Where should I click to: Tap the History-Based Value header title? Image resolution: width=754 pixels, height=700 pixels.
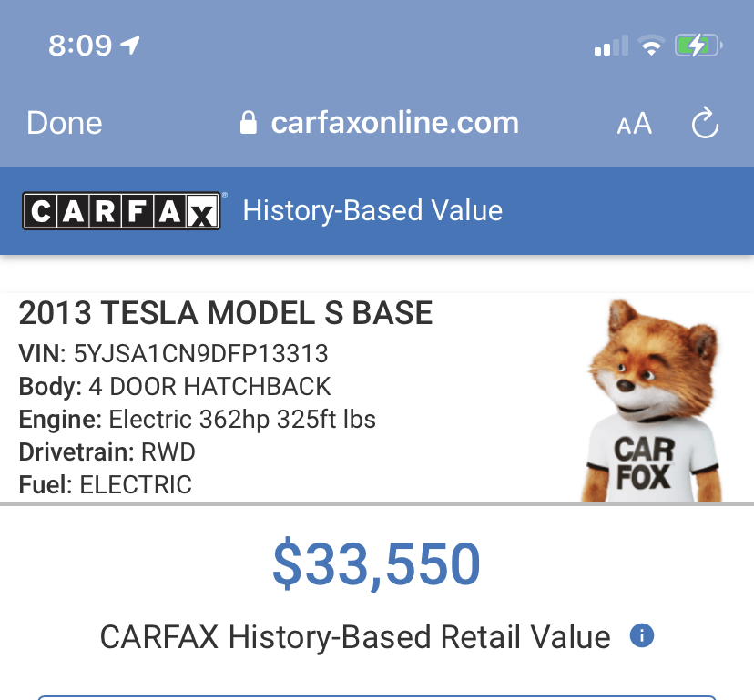372,211
